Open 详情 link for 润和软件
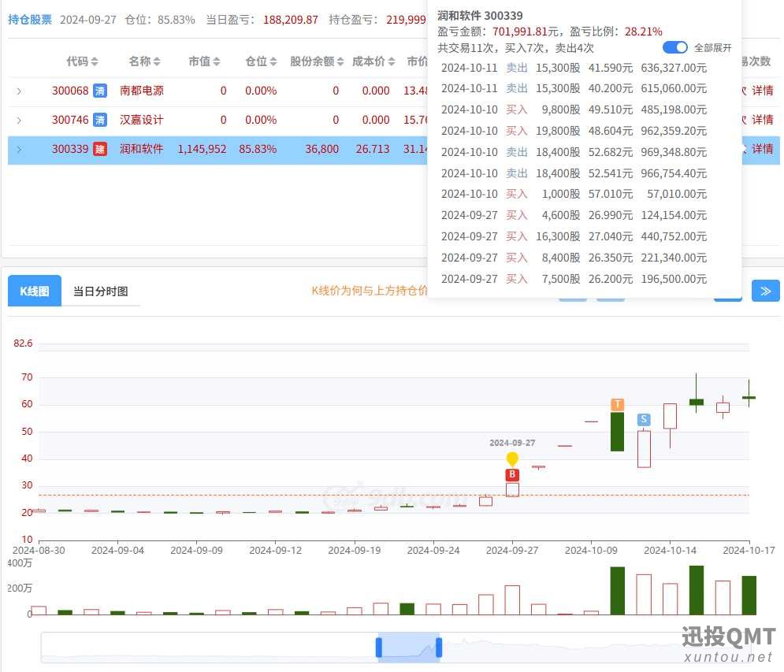Screen dimensions: 784x672 [763, 148]
